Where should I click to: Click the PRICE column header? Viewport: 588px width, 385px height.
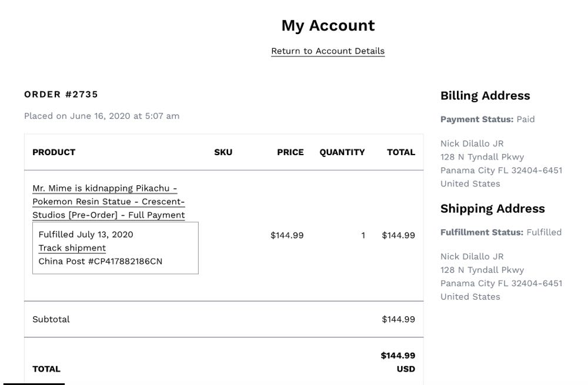[x=290, y=152]
